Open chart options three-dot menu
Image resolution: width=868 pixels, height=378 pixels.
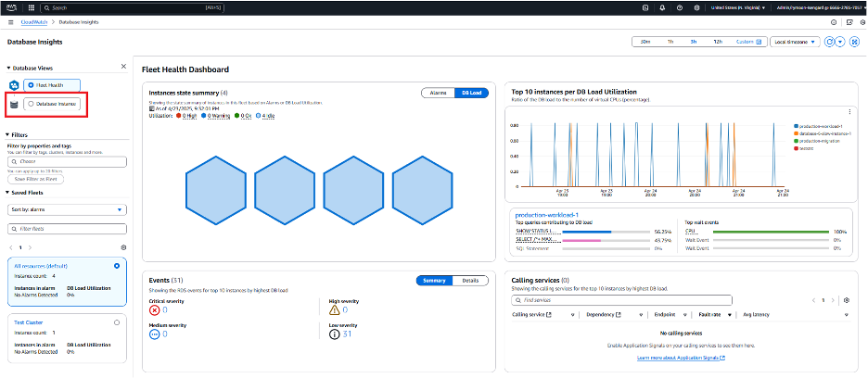point(850,112)
